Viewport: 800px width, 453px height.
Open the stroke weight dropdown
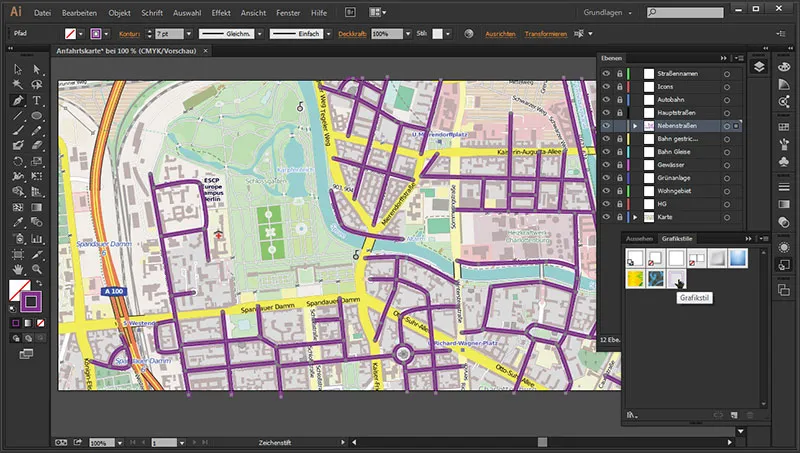(189, 34)
